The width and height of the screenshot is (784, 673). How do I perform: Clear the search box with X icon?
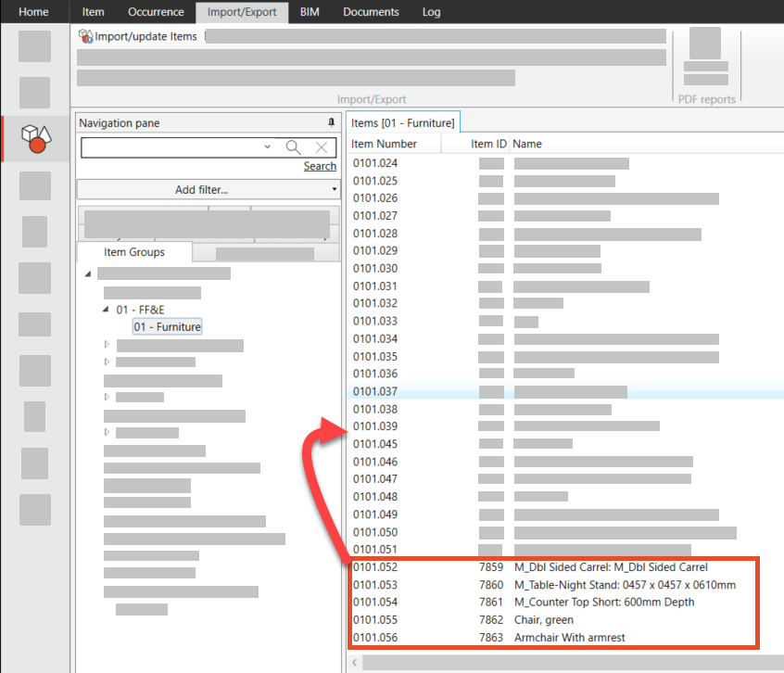pos(321,147)
